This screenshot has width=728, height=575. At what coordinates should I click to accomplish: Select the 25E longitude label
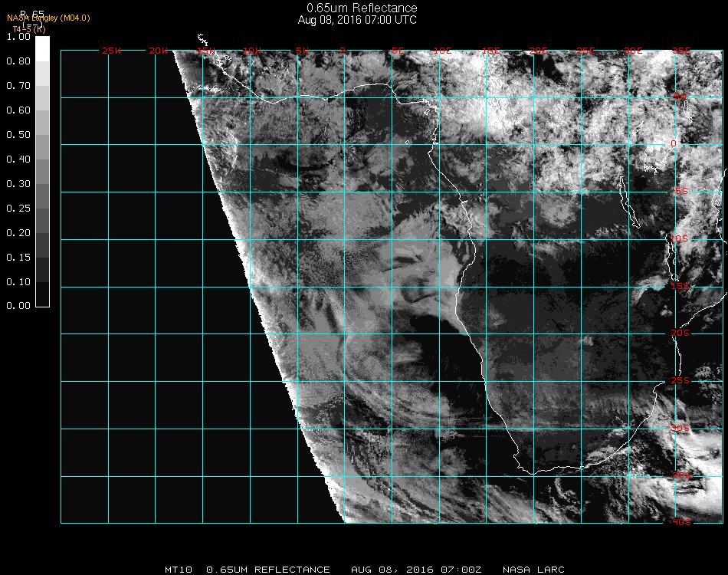tap(585, 51)
